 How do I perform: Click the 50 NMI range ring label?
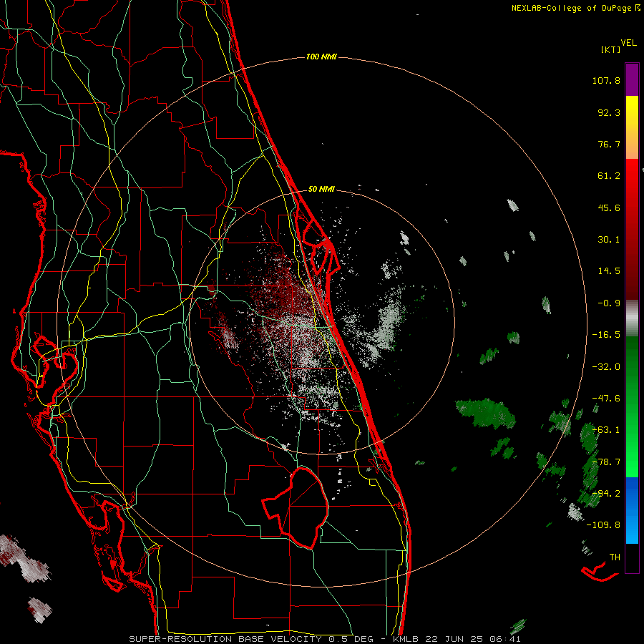point(321,190)
